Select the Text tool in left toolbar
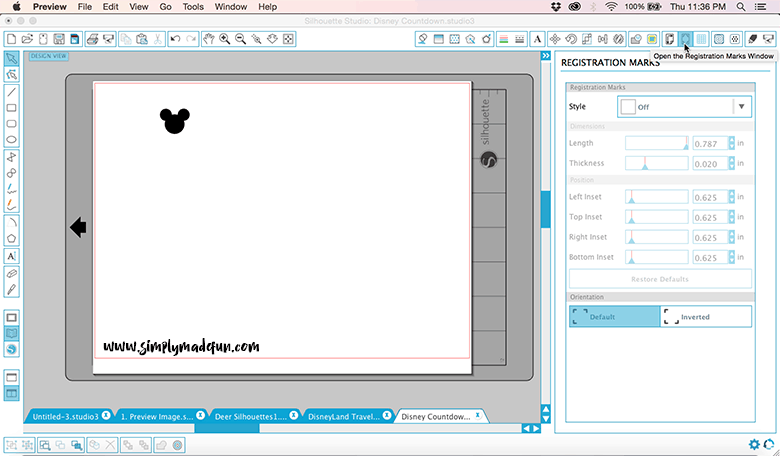The width and height of the screenshot is (780, 456). pyautogui.click(x=11, y=256)
